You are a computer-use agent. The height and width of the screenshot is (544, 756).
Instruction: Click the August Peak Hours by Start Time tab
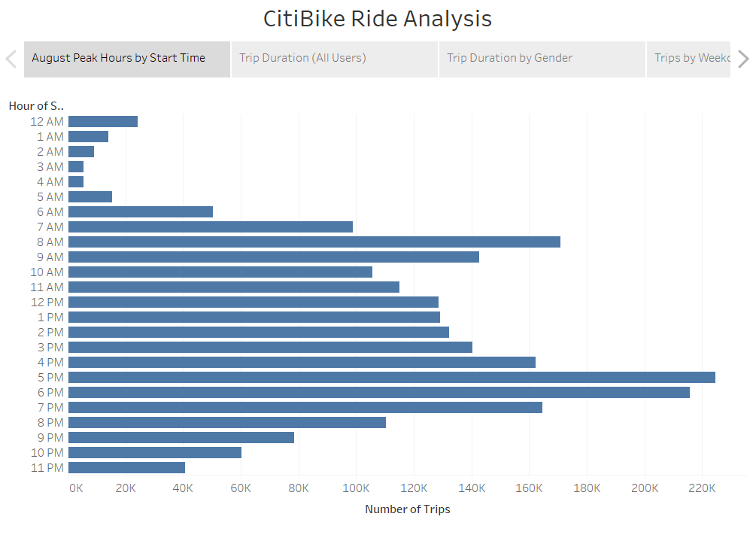[126, 58]
